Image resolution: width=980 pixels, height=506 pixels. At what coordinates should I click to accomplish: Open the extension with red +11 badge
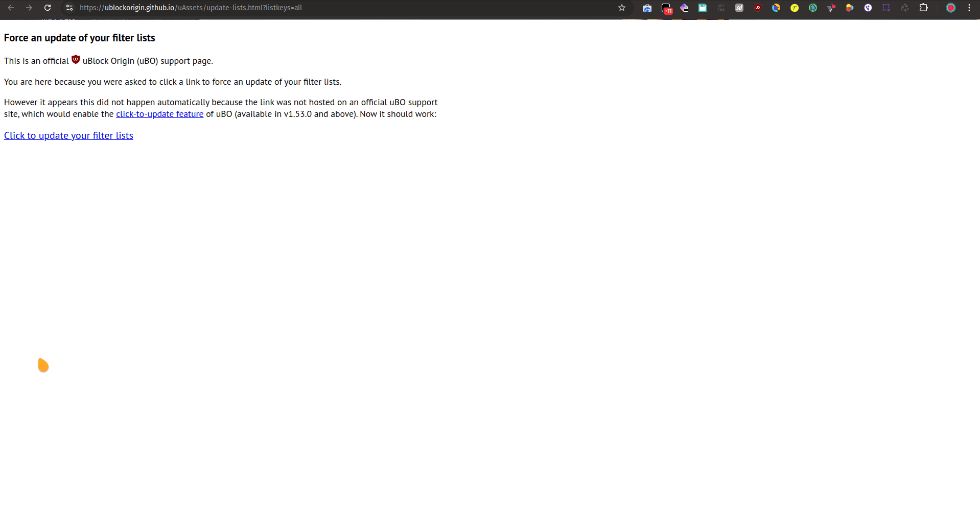(666, 8)
